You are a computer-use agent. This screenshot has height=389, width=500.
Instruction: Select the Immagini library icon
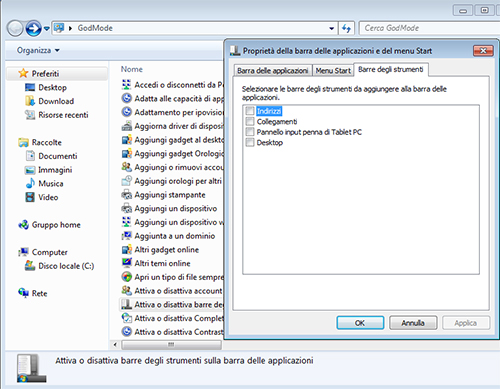(30, 170)
